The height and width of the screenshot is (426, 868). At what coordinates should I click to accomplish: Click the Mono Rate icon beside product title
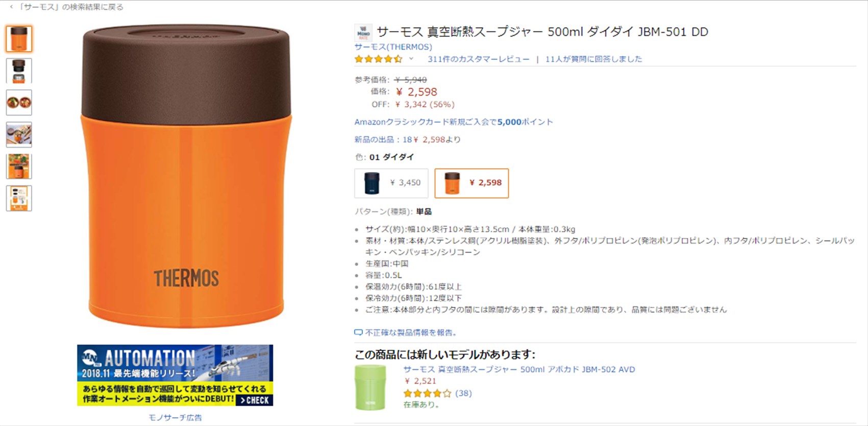(x=363, y=32)
